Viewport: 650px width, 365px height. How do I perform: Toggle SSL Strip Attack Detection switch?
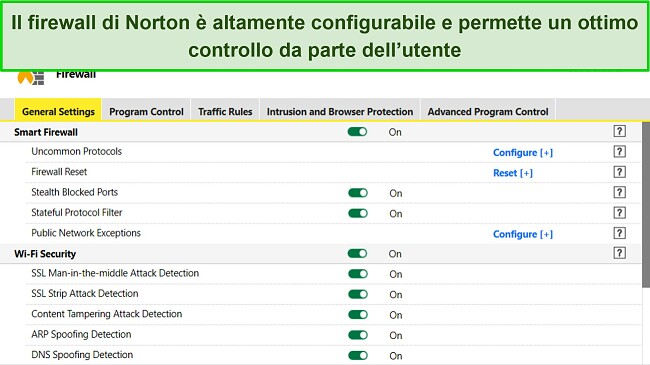358,294
